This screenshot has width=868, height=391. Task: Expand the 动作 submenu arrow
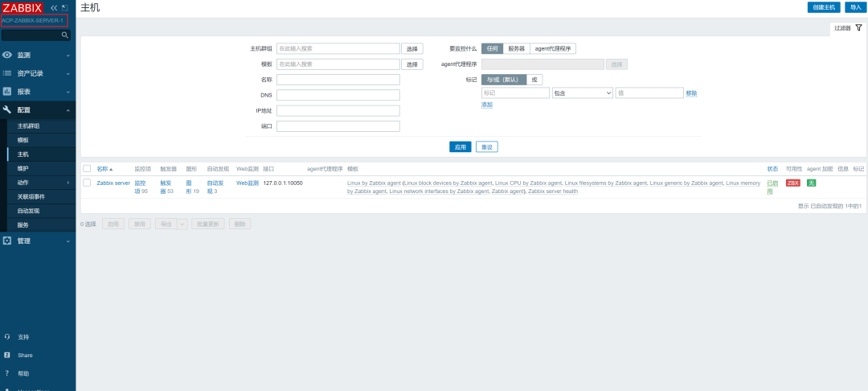[68, 183]
